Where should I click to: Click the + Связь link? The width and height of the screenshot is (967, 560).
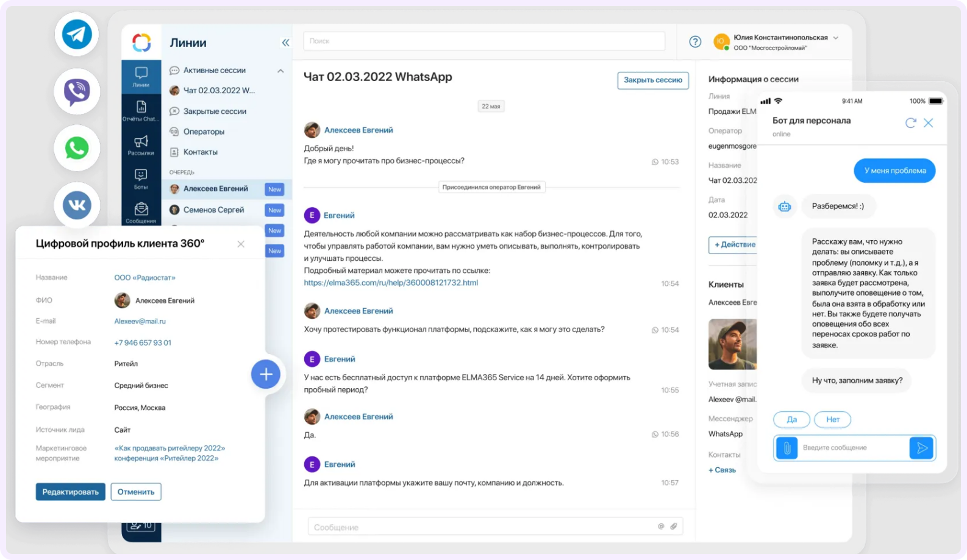722,470
